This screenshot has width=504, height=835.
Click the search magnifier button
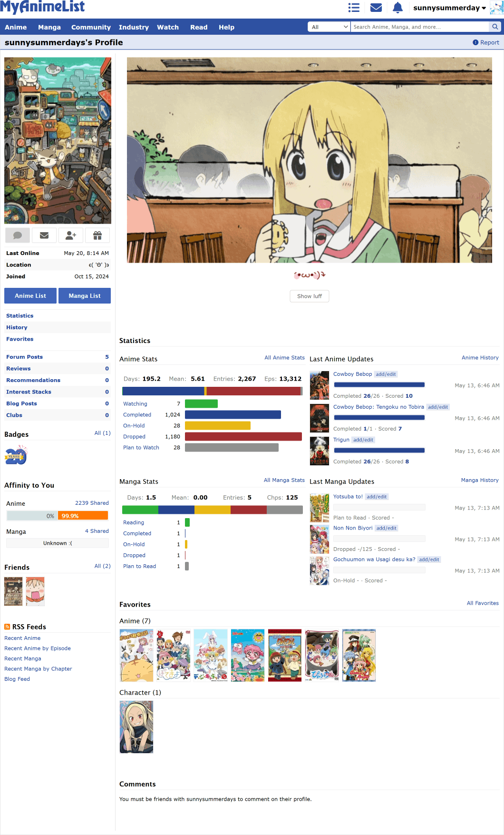pyautogui.click(x=495, y=27)
